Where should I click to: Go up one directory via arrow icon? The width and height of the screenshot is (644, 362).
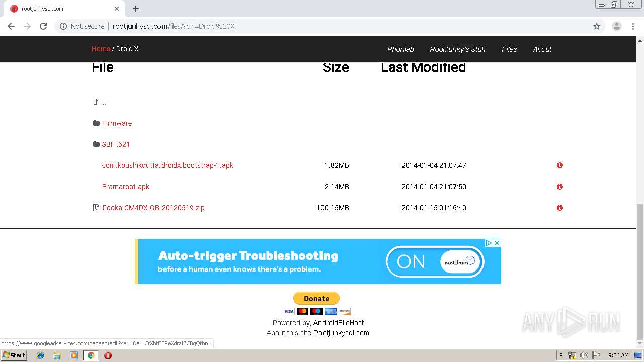click(96, 102)
